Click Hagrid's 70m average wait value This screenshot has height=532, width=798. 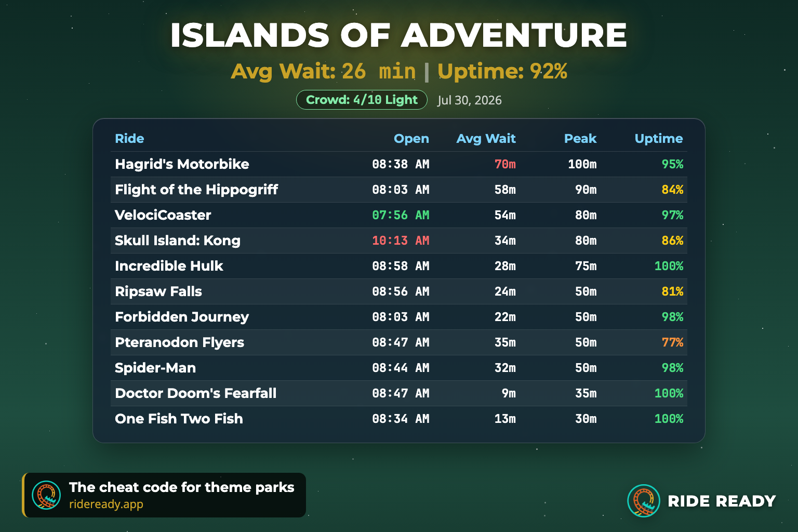click(505, 164)
